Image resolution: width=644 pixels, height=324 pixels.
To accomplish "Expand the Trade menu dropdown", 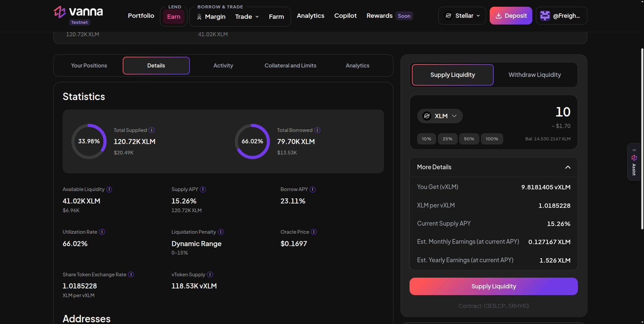I will click(x=247, y=17).
